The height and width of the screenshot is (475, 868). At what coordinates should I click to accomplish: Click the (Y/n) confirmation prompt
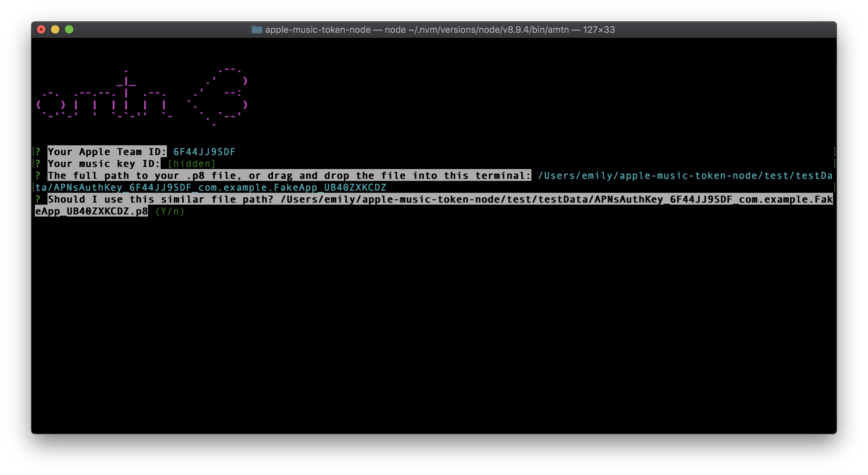pos(170,211)
